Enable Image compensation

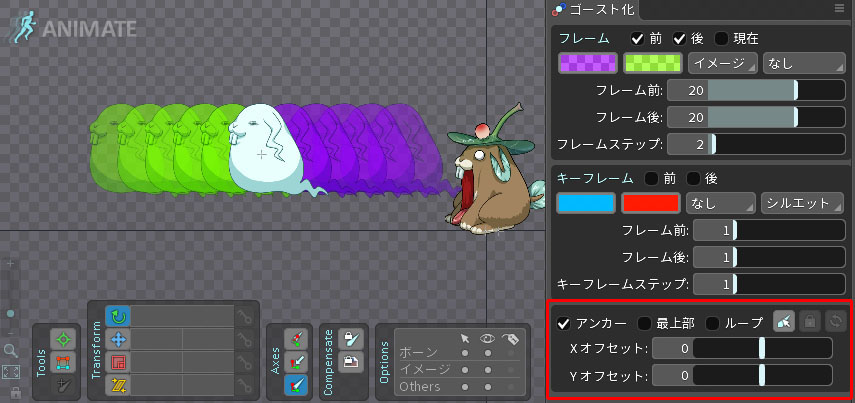[x=351, y=362]
